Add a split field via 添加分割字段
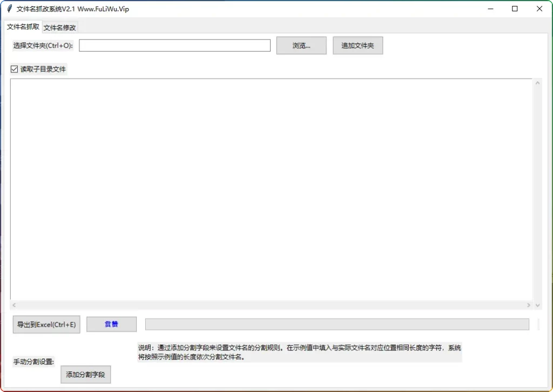The image size is (553, 392). [85, 374]
